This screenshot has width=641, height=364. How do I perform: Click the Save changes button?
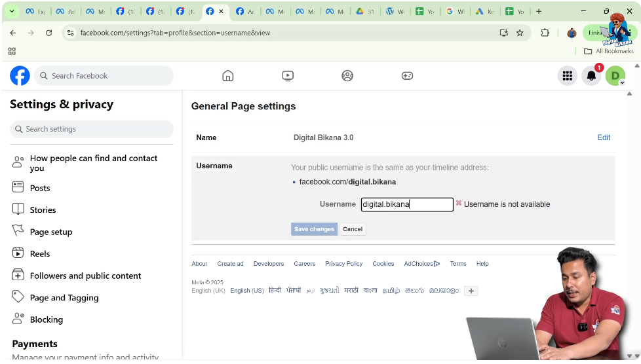click(314, 229)
